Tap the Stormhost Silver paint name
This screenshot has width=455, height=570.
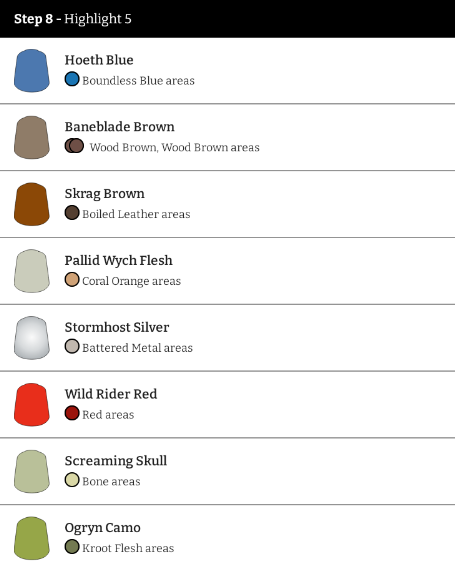click(x=117, y=327)
